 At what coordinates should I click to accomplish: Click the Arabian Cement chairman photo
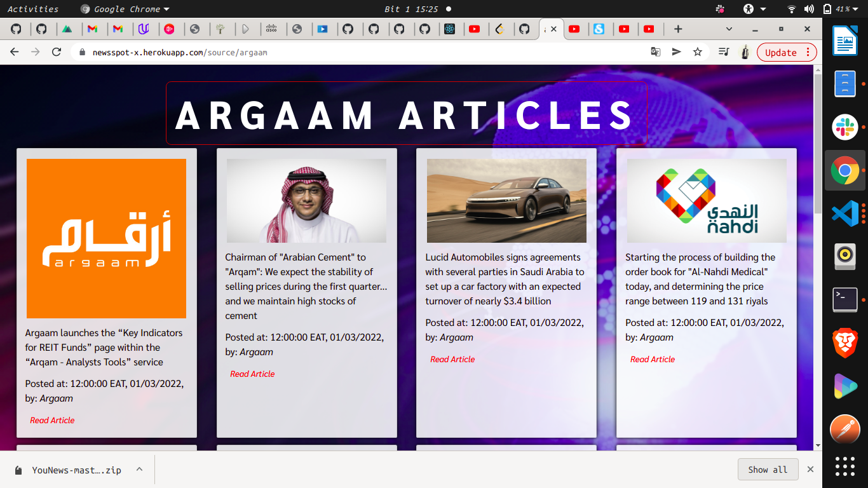(x=306, y=201)
